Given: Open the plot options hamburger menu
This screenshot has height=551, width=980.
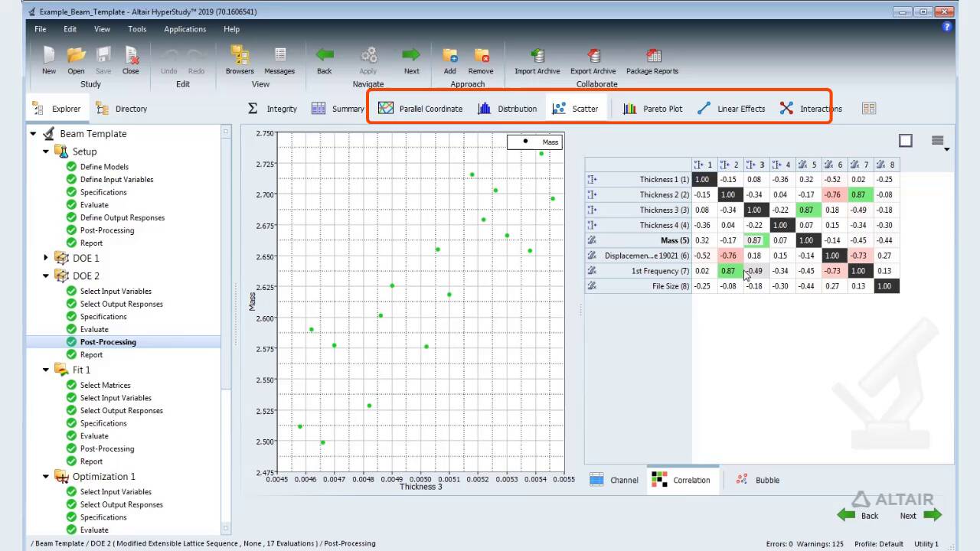Looking at the screenshot, I should click(x=938, y=141).
